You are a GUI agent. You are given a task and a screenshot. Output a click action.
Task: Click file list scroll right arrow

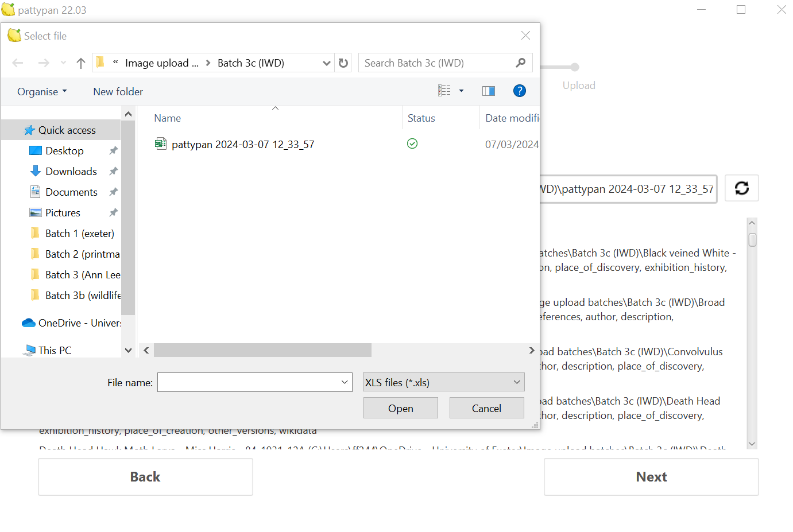pos(532,350)
